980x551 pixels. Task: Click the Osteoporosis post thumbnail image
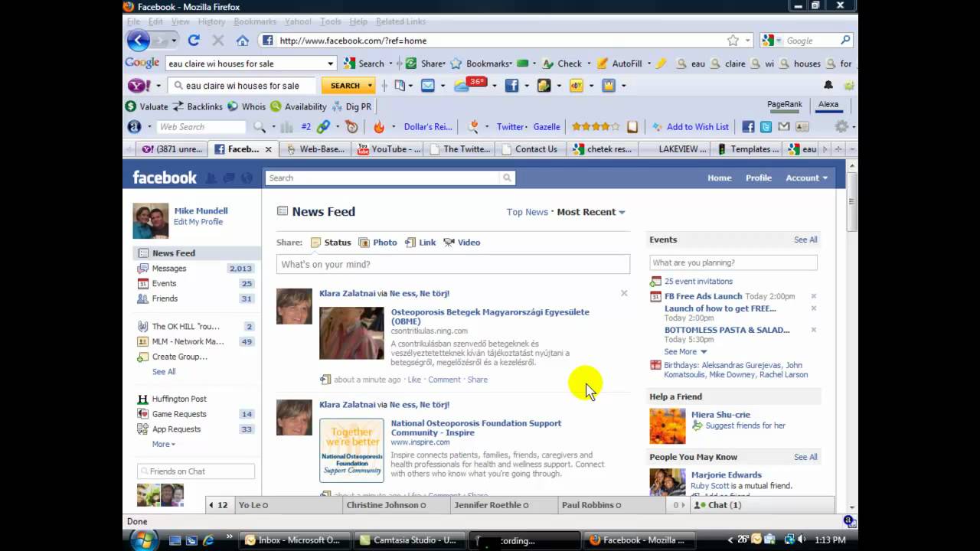point(351,334)
